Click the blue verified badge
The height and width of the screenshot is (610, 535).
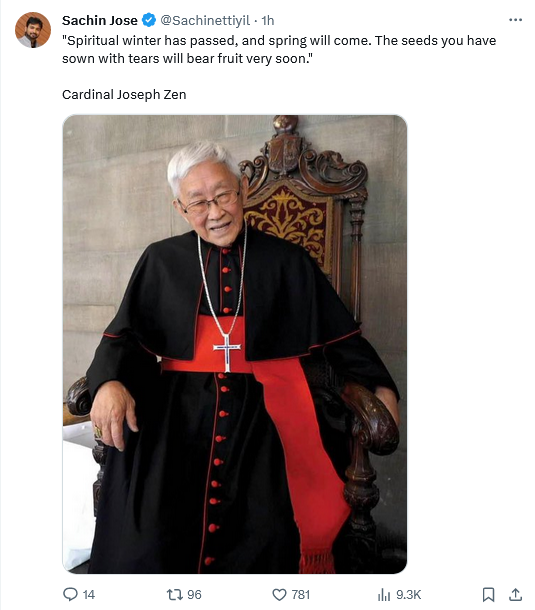pos(149,20)
